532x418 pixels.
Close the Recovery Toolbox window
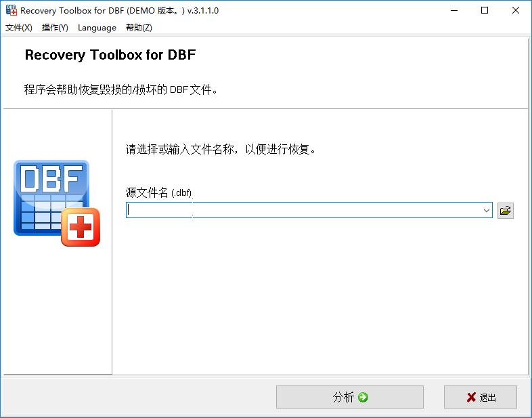point(515,11)
